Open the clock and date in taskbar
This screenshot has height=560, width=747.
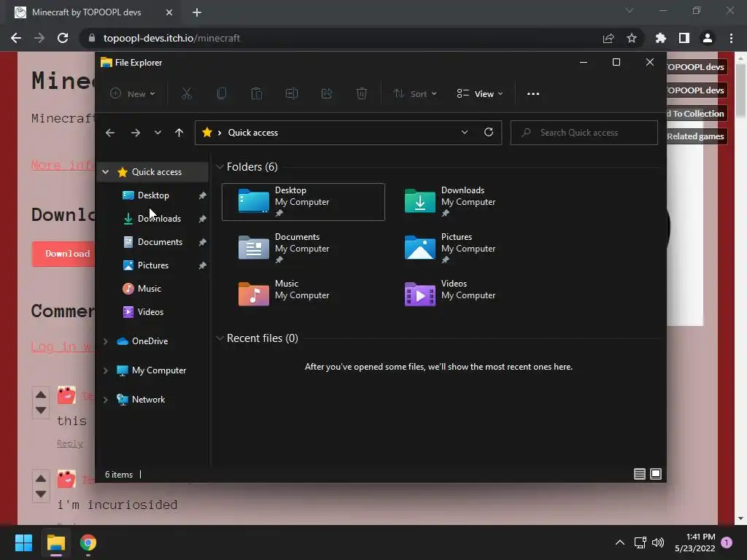[695, 542]
